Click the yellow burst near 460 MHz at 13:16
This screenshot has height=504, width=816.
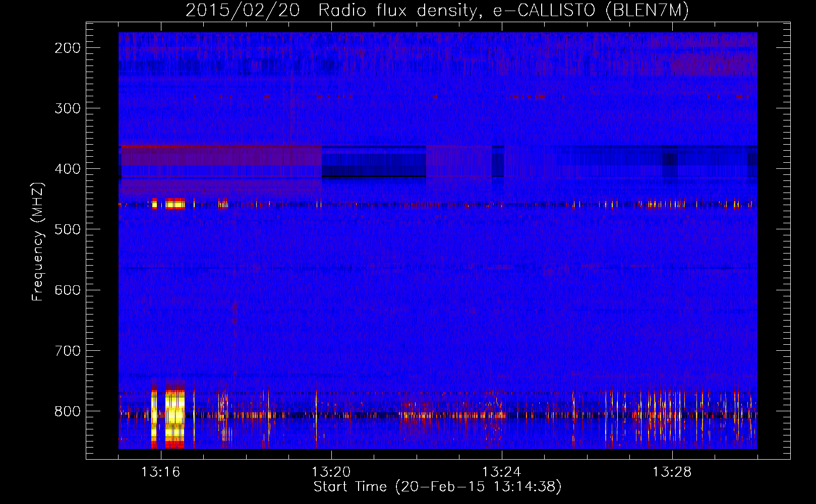point(174,204)
